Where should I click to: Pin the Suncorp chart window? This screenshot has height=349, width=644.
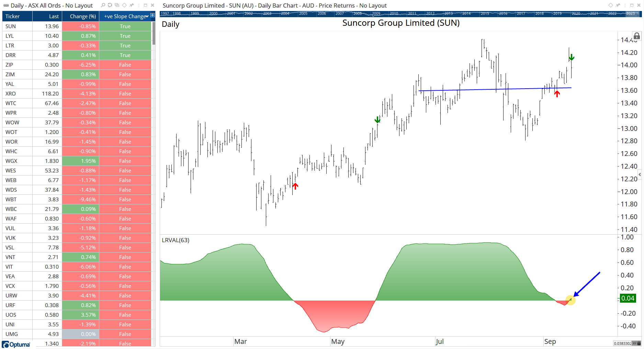618,5
